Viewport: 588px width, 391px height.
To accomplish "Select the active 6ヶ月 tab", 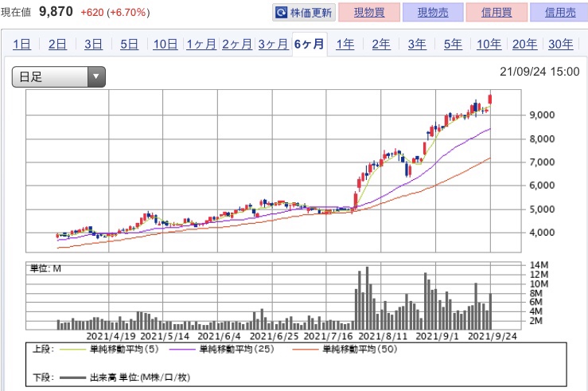I will (309, 45).
